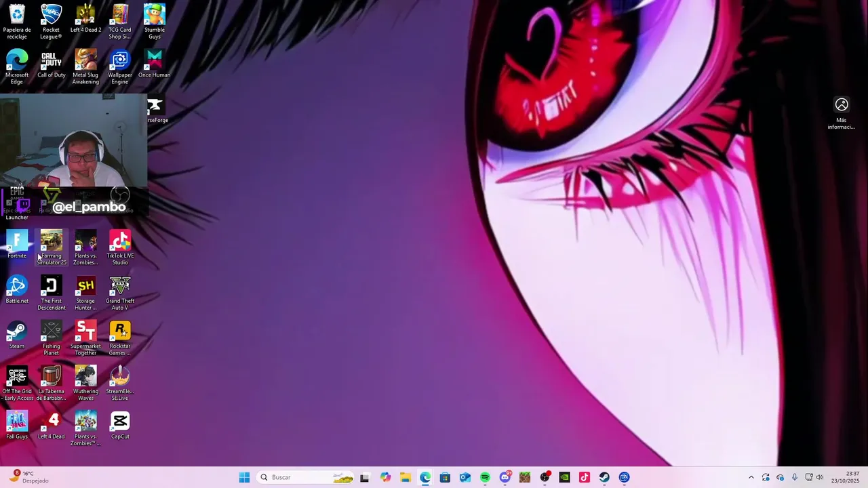Image resolution: width=868 pixels, height=488 pixels.
Task: Open Minecraft taskbar icon
Action: (x=525, y=477)
